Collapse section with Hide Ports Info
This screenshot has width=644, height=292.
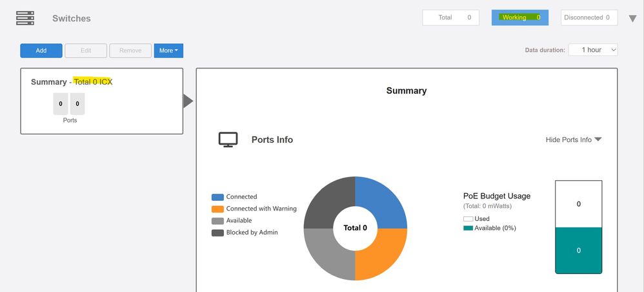pos(573,140)
